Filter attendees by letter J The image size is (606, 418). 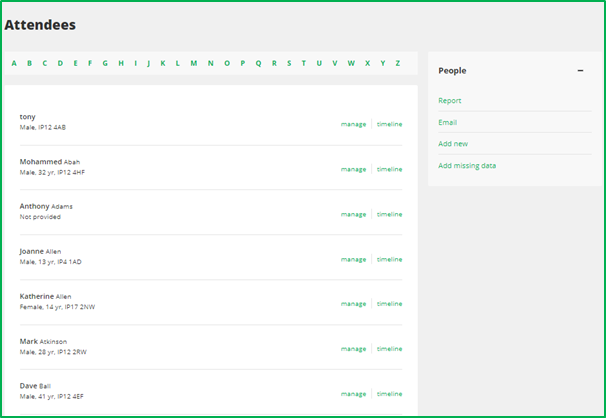[x=148, y=63]
